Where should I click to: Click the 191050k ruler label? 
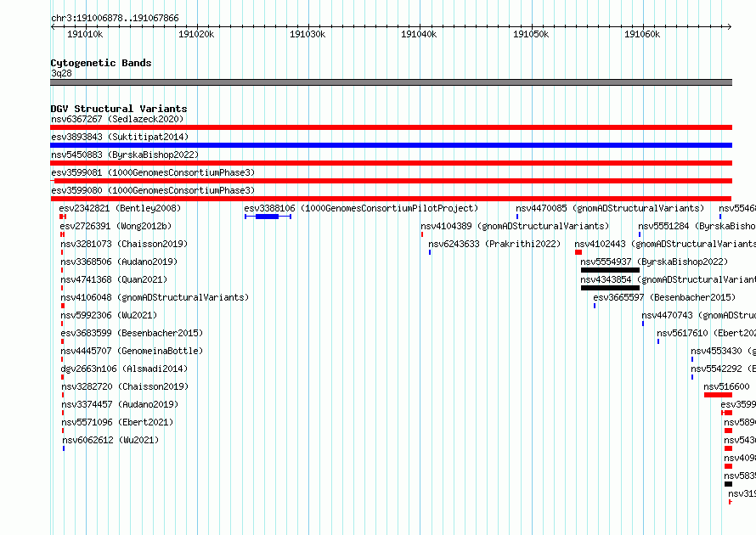(531, 34)
